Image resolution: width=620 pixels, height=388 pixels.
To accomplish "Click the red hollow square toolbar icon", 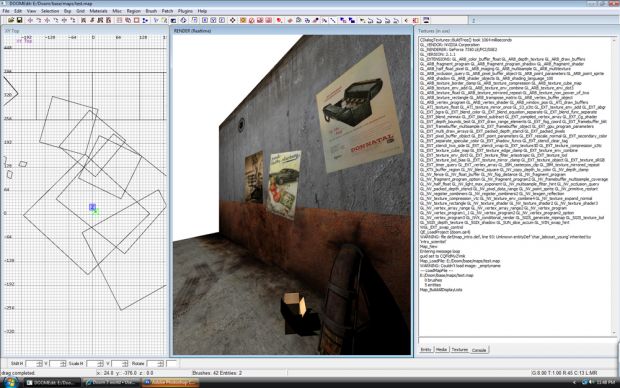I will [136, 20].
